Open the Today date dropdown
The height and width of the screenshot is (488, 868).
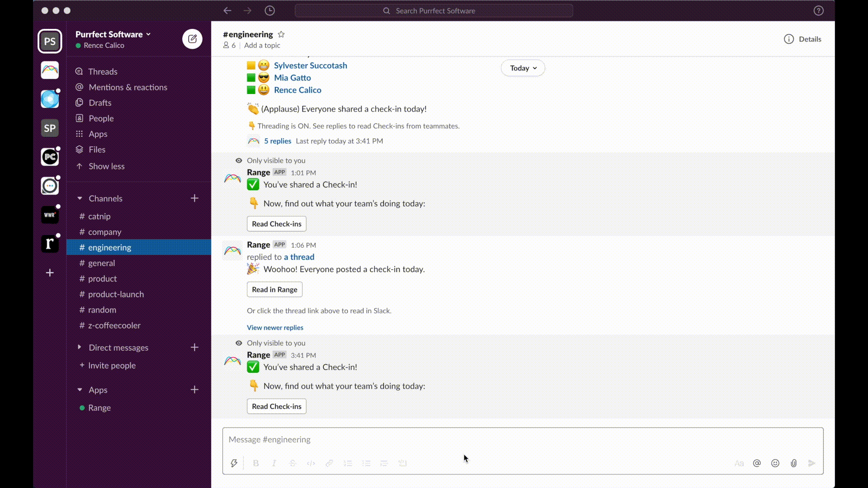coord(523,68)
